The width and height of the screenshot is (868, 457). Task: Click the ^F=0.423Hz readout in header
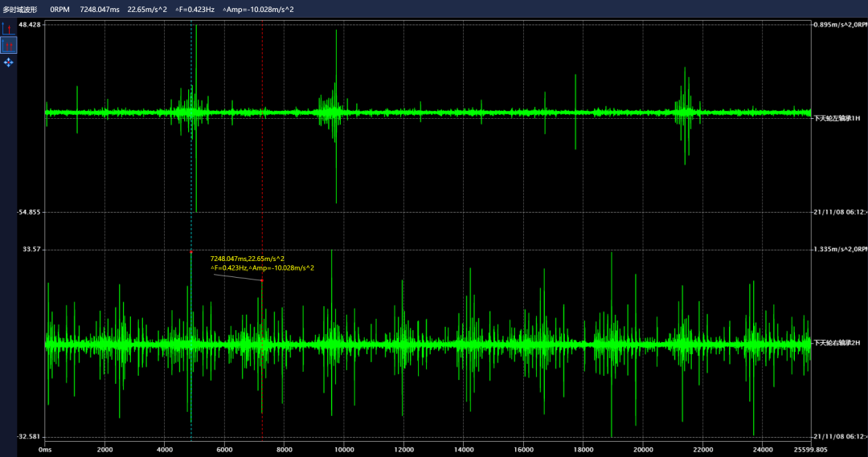point(194,9)
